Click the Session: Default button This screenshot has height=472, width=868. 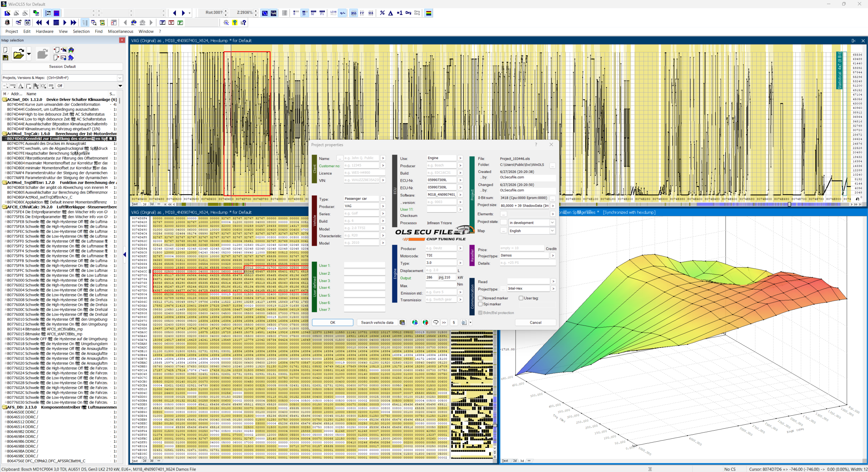tap(62, 66)
